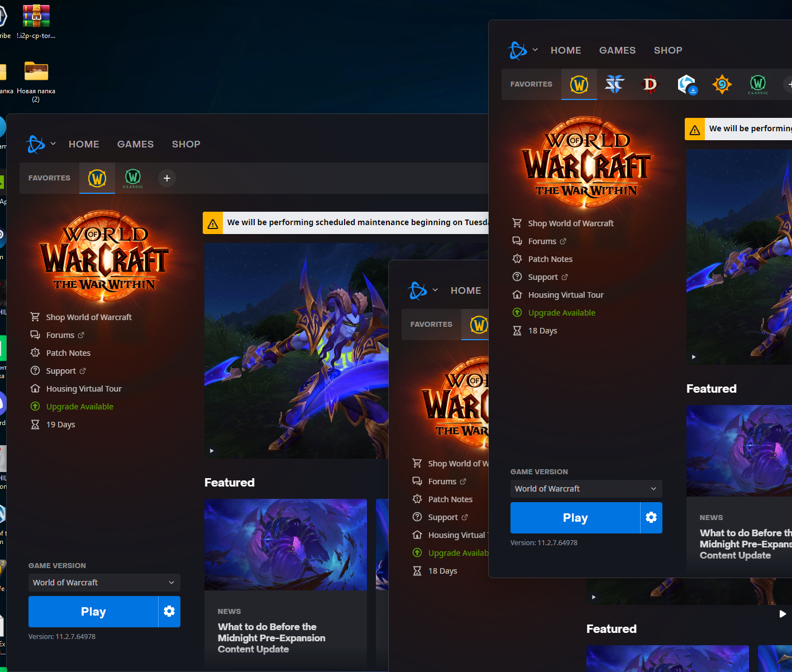Image resolution: width=792 pixels, height=672 pixels.
Task: Click the maintenance notice text in front window
Action: point(750,128)
